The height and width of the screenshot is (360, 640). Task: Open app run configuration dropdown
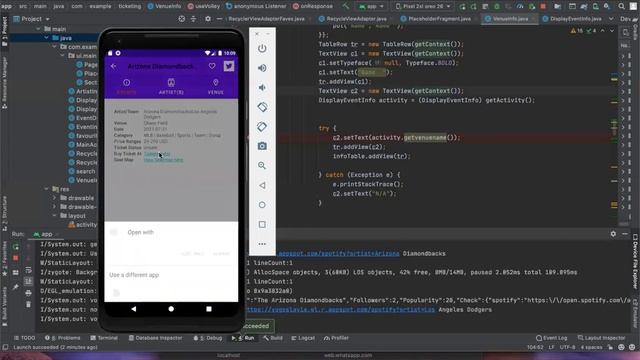[x=371, y=6]
